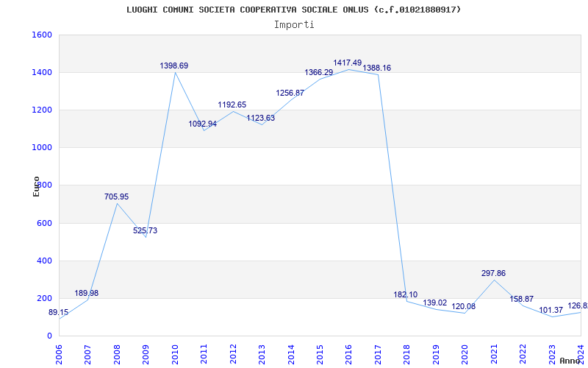Click the 2014 x-axis year label
This screenshot has height=368, width=588.
(291, 355)
